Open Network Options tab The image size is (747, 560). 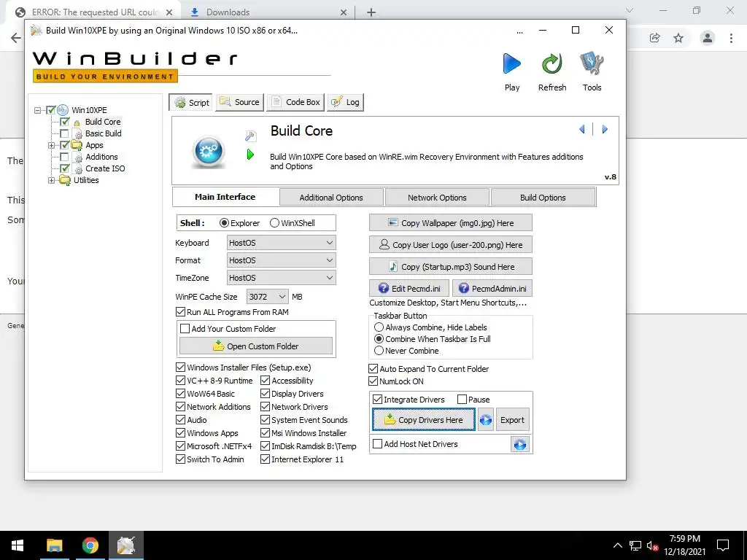tap(437, 198)
